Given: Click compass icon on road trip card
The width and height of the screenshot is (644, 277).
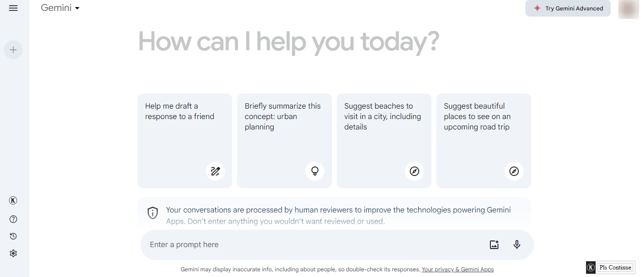Looking at the screenshot, I should pyautogui.click(x=514, y=171).
